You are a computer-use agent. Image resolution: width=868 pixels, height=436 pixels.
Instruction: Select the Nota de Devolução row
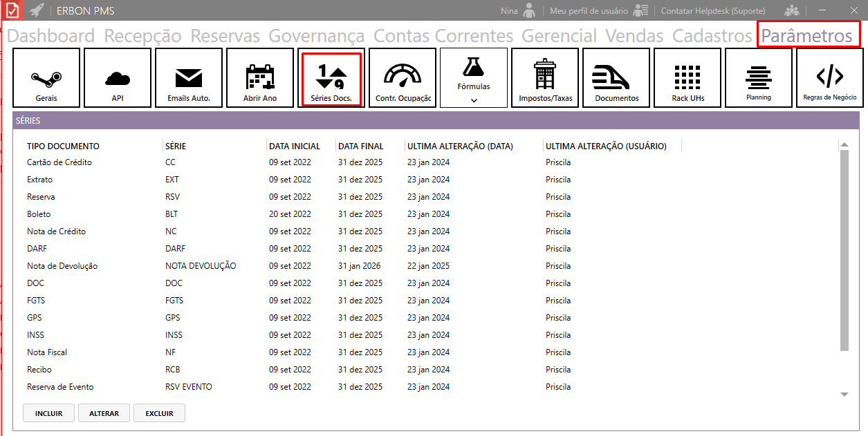(x=62, y=266)
